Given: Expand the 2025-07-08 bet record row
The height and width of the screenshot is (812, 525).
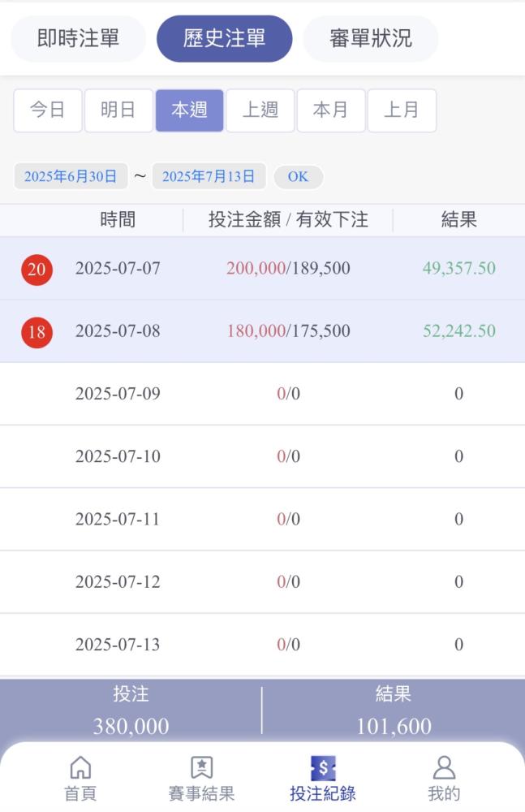Looking at the screenshot, I should click(263, 331).
